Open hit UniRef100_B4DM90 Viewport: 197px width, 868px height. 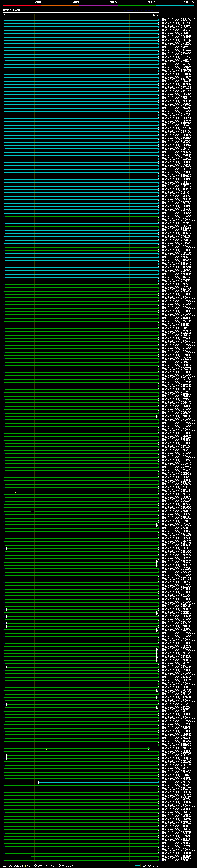coord(177,857)
